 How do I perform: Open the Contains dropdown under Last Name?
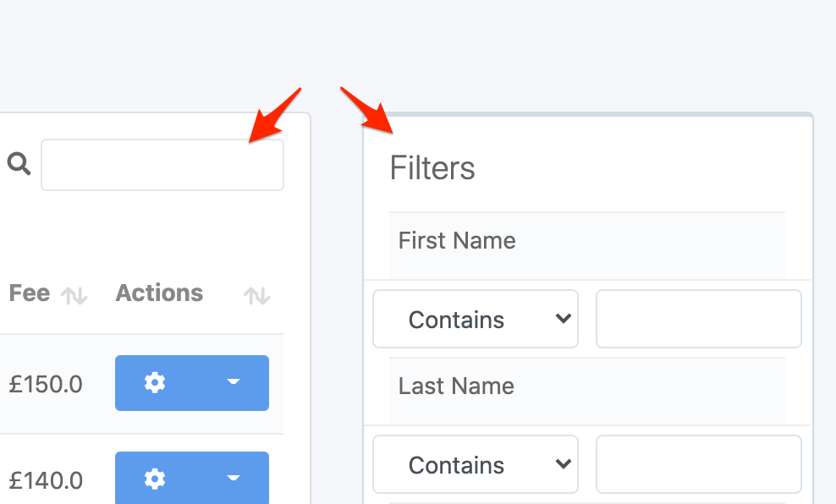(476, 464)
